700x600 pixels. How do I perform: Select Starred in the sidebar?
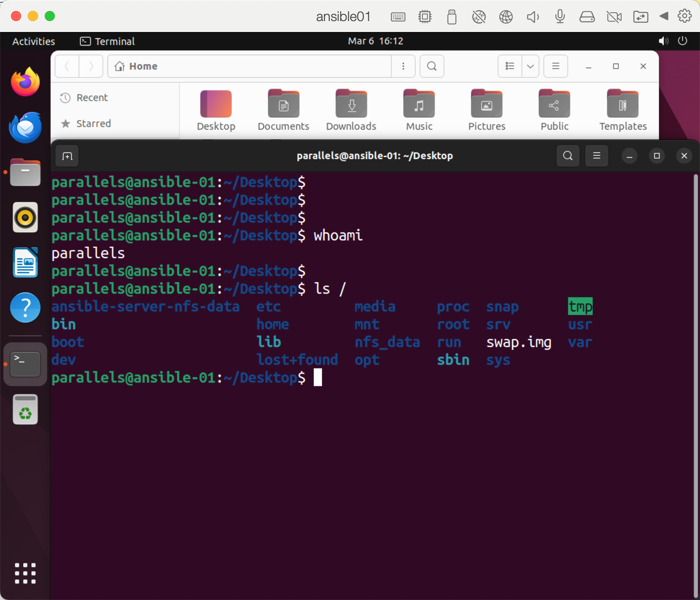click(93, 123)
